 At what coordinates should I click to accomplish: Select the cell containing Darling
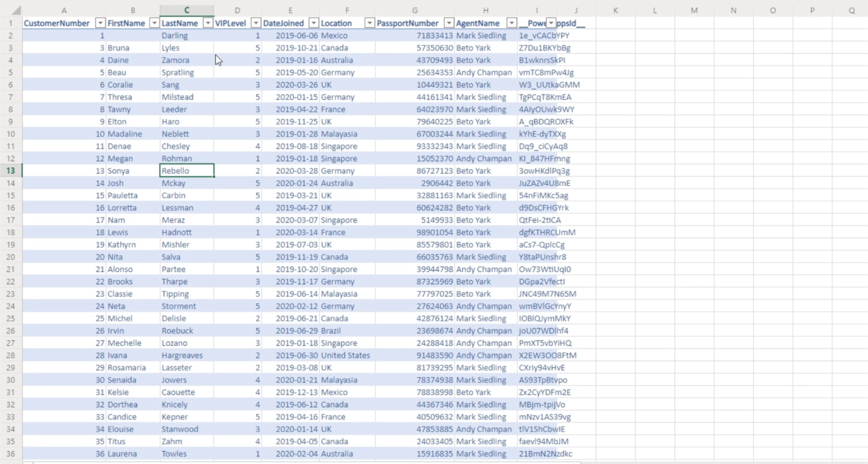click(x=187, y=36)
